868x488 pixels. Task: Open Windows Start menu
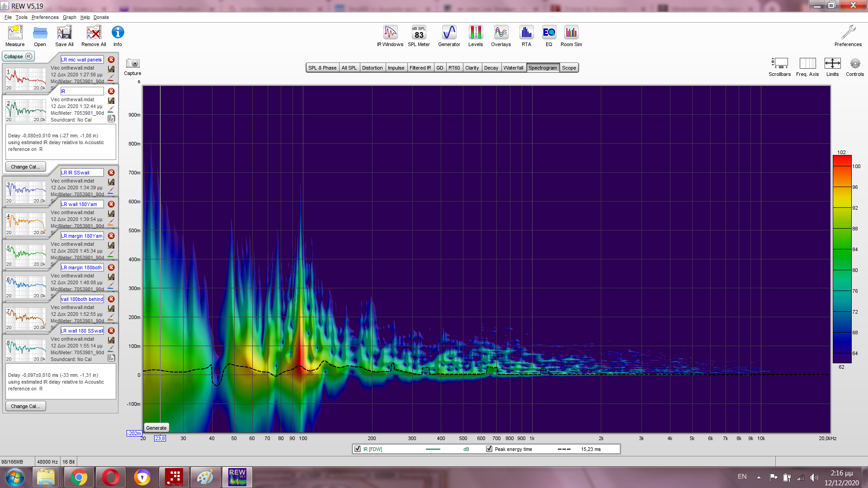[15, 477]
